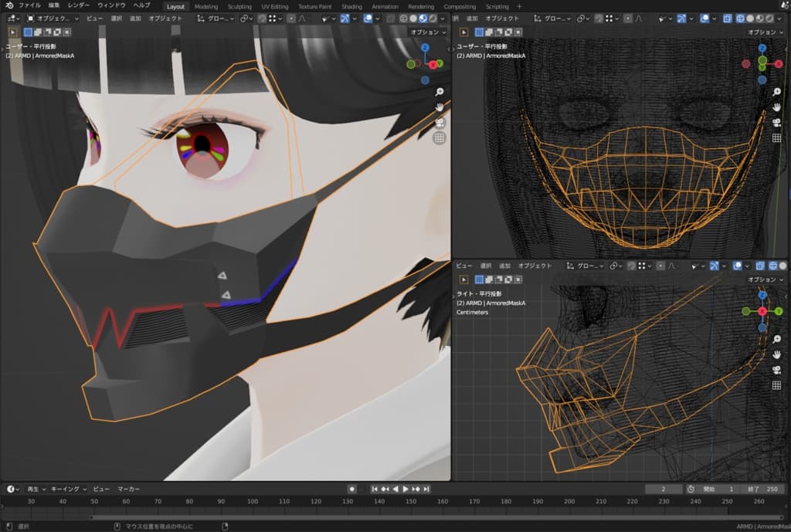Expand the オプション dropdown in the left viewport
The height and width of the screenshot is (532, 791).
[429, 32]
